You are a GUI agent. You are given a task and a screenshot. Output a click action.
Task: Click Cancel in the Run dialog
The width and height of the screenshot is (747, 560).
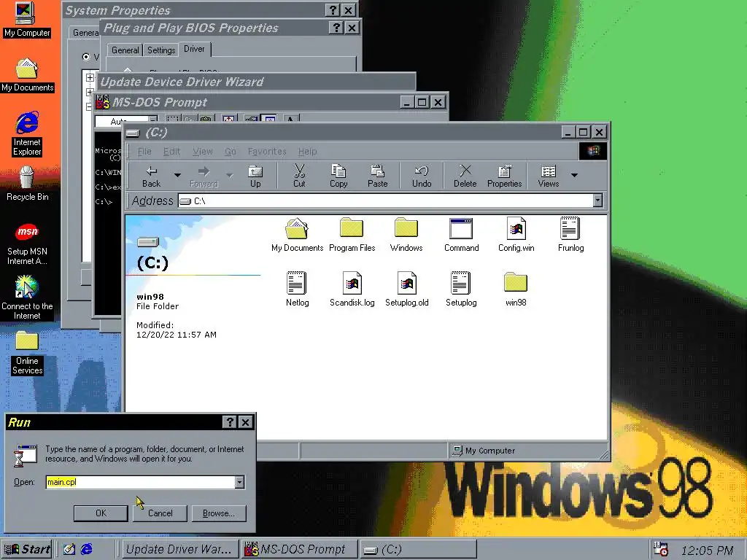[160, 513]
